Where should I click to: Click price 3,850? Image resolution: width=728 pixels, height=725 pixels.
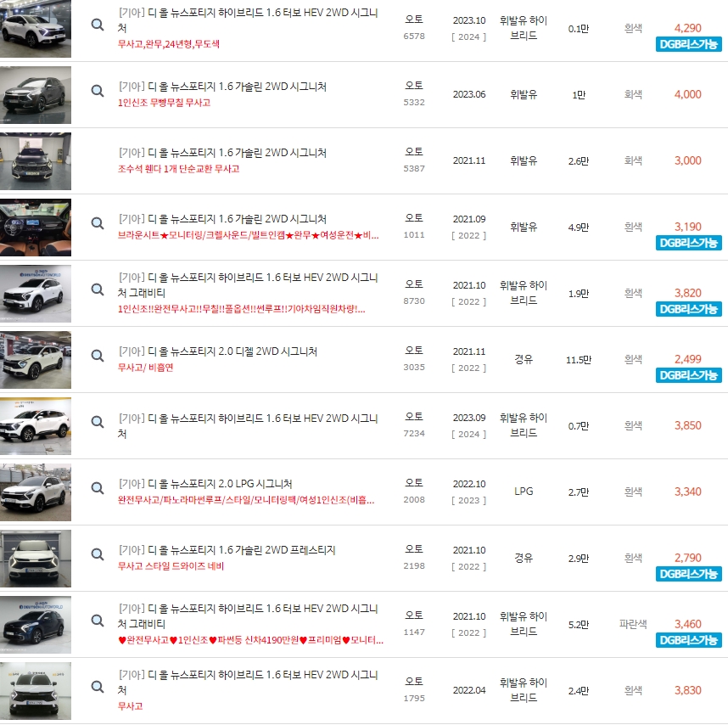pos(687,425)
